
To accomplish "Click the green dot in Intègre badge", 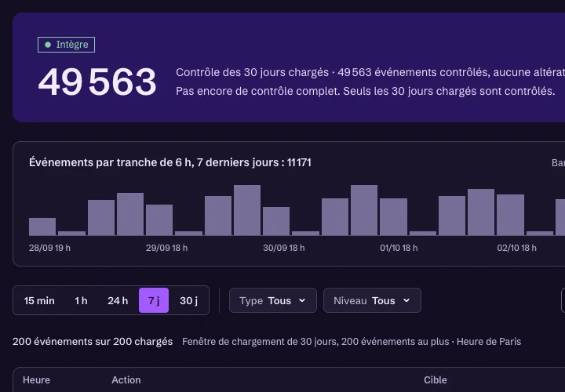I will (x=48, y=45).
